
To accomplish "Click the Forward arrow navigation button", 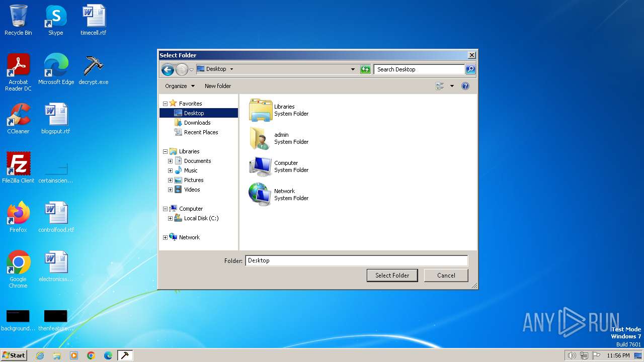I will pyautogui.click(x=182, y=69).
